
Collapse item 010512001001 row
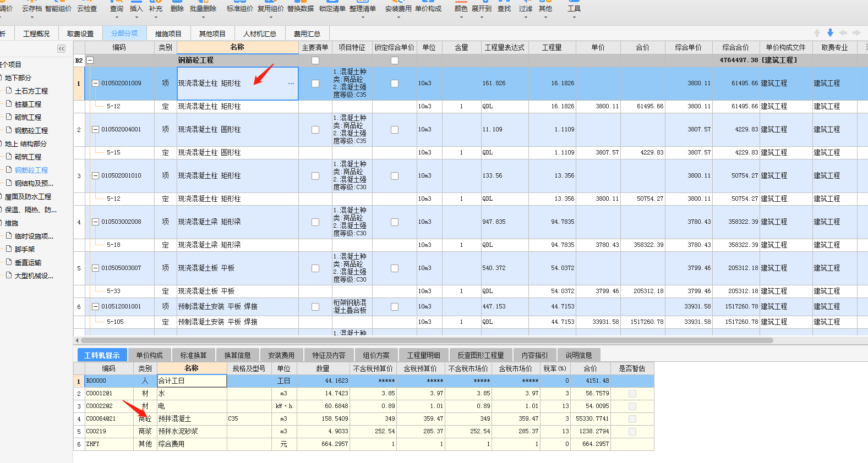pyautogui.click(x=95, y=307)
